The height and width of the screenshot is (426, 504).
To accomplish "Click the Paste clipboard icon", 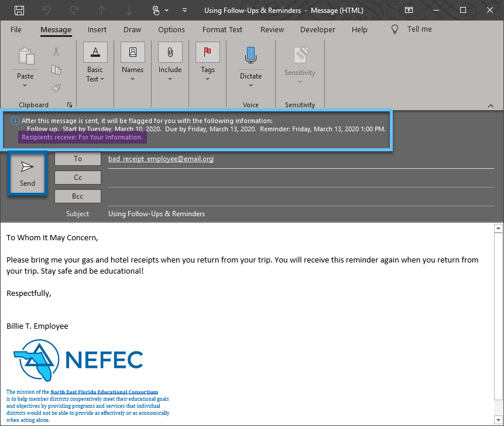I will (x=26, y=56).
